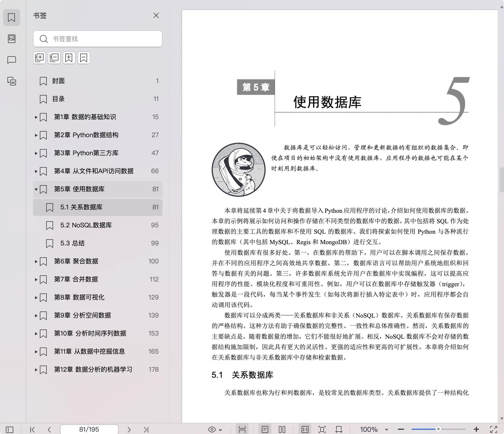This screenshot has height=434, width=504.
Task: Expand 第3章 Python第三方库
Action: (36, 153)
